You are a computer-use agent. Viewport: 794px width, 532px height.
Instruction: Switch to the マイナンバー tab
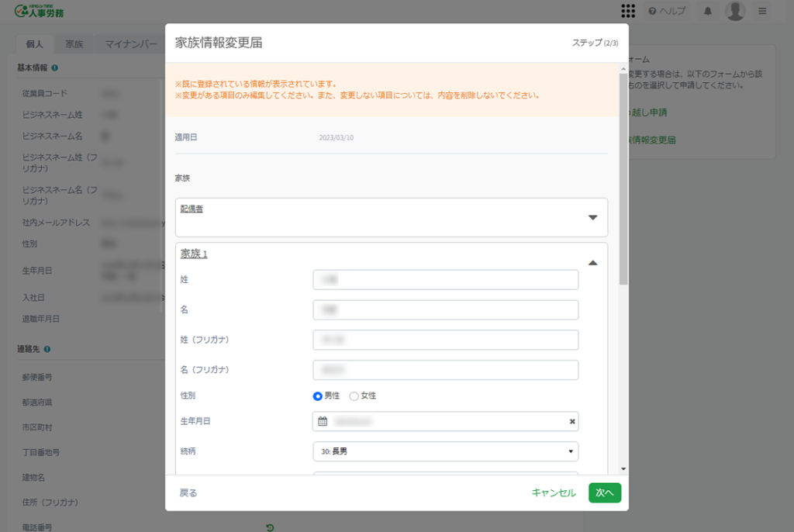131,44
